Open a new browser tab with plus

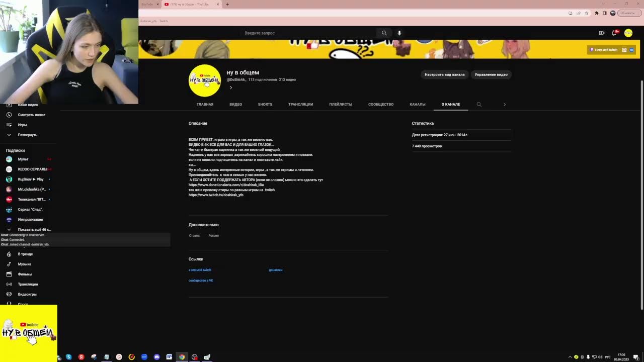coord(227,4)
